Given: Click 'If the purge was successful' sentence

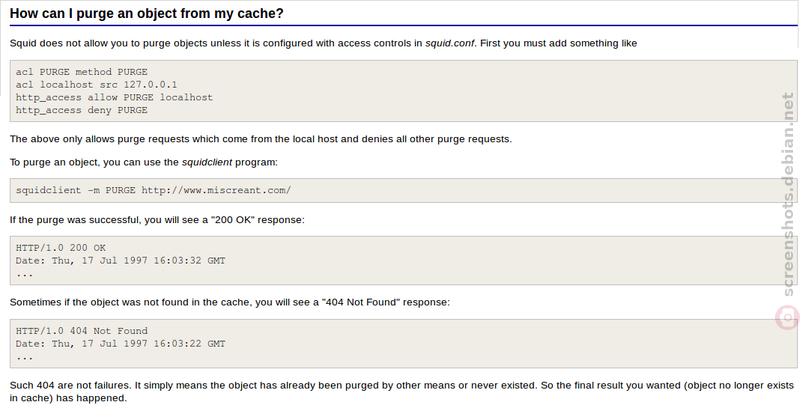Looking at the screenshot, I should coord(157,220).
